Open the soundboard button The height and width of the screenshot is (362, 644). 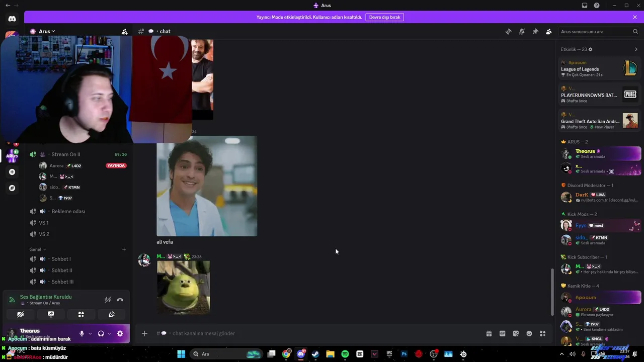pos(112,314)
